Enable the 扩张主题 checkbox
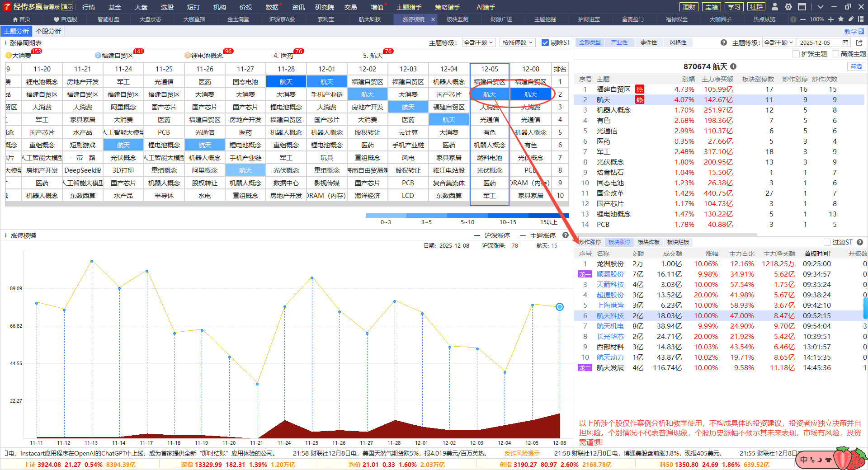Viewport: 868px width, 470px height. click(796, 54)
